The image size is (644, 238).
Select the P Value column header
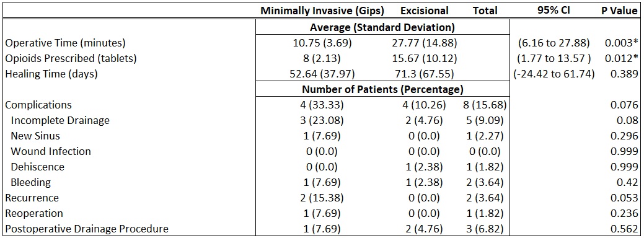619,11
